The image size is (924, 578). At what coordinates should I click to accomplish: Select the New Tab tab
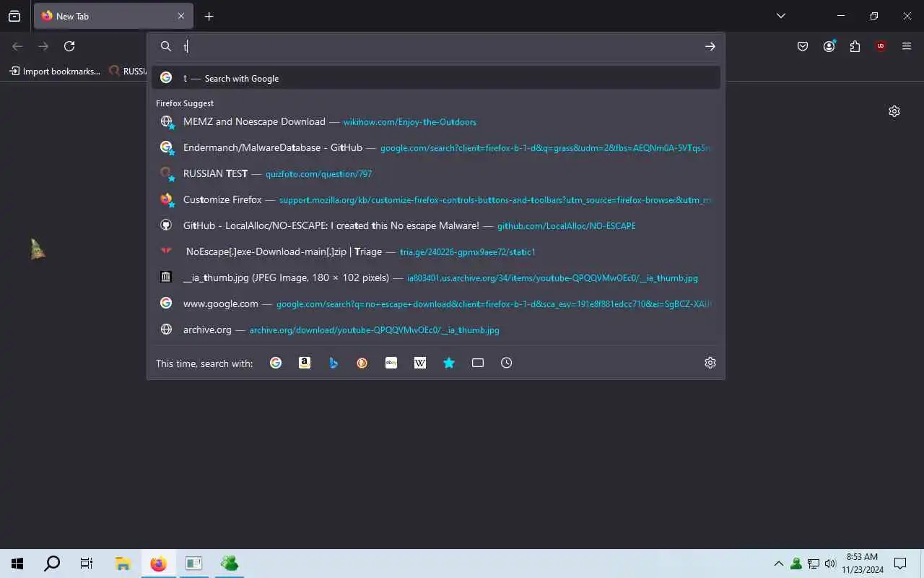coord(113,16)
